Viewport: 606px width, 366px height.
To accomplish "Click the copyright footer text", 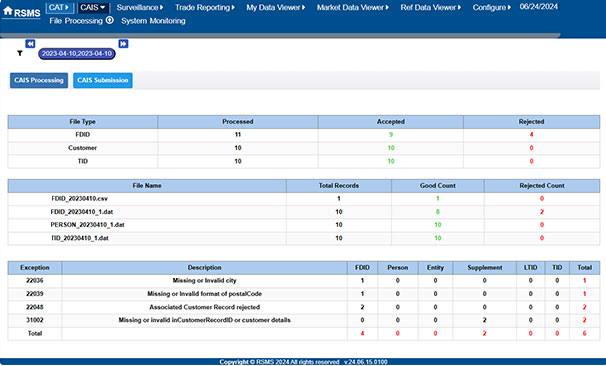I will point(303,362).
